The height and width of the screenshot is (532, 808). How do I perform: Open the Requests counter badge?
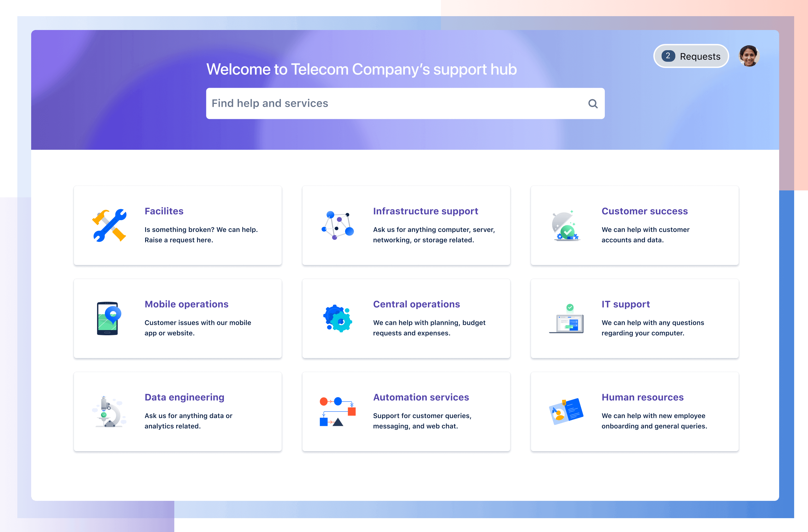pos(669,56)
